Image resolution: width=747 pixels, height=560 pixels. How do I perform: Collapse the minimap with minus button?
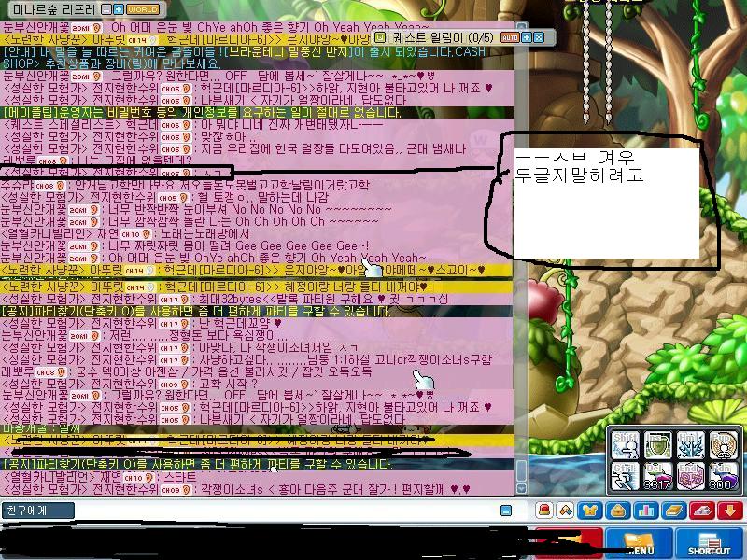[x=107, y=9]
